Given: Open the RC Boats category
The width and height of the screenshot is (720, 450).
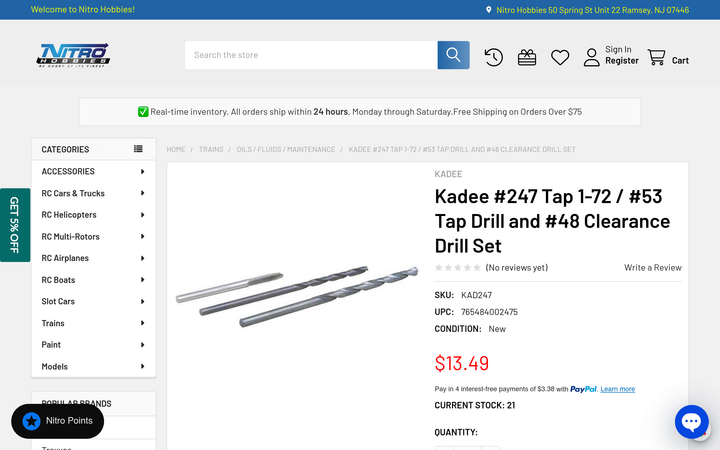Looking at the screenshot, I should point(58,280).
